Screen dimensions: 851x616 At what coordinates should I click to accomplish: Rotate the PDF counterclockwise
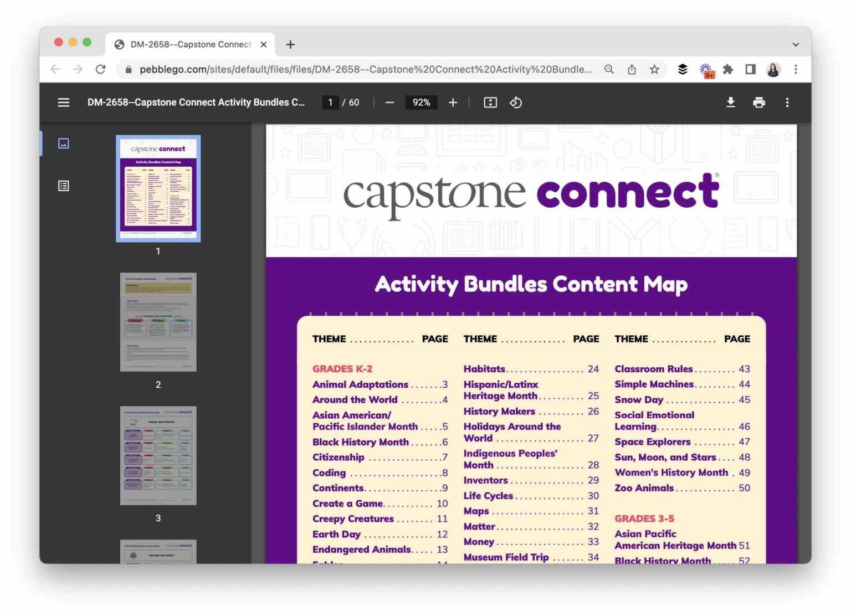point(515,102)
